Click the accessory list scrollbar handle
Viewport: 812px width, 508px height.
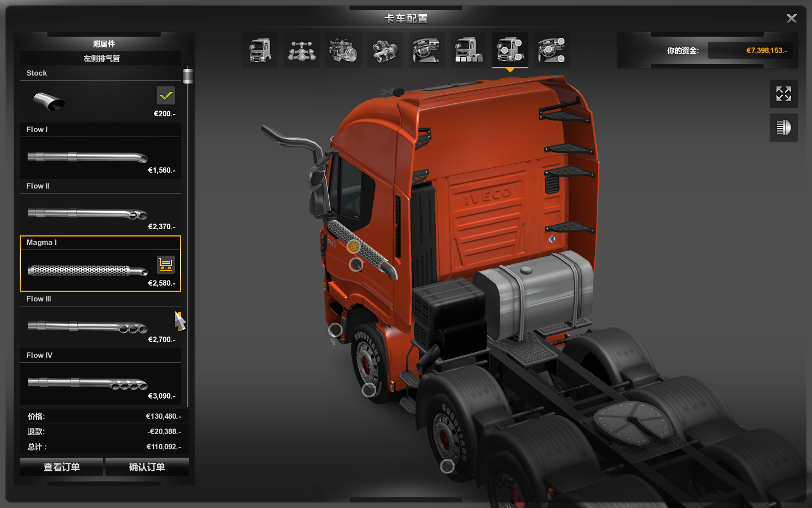click(x=188, y=76)
